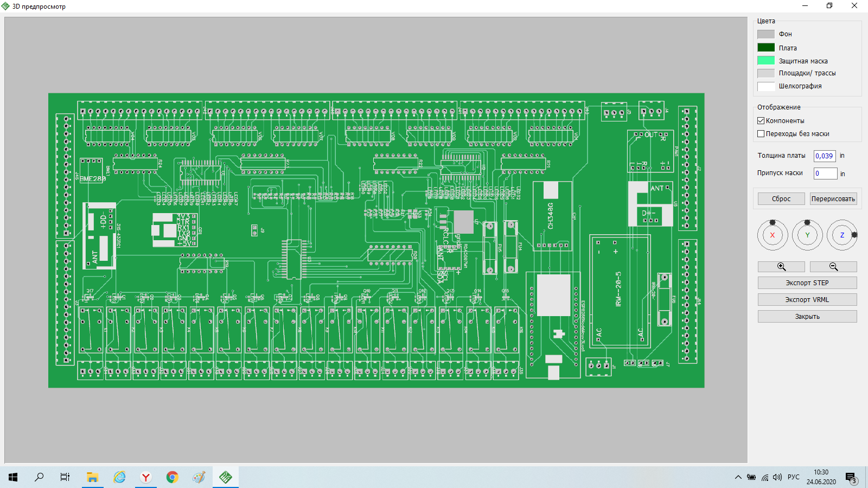This screenshot has width=868, height=488.
Task: Toggle the Компоненты checkbox
Action: 761,121
